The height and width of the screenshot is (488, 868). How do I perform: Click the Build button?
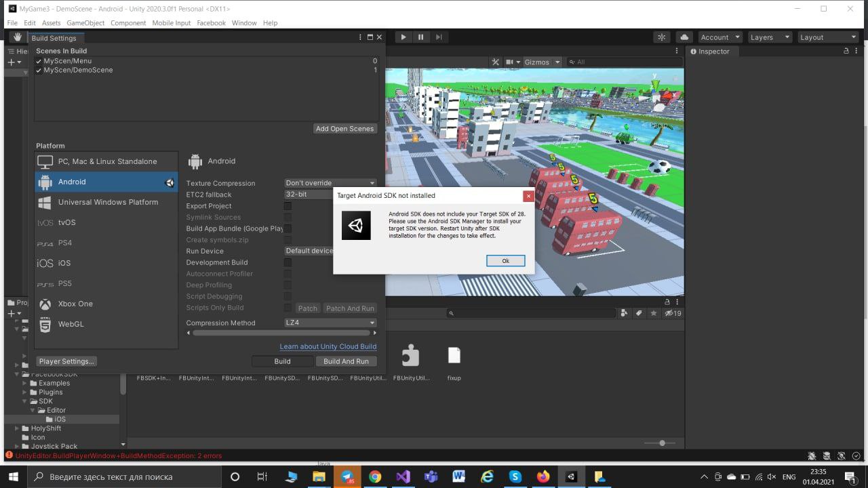pos(282,361)
